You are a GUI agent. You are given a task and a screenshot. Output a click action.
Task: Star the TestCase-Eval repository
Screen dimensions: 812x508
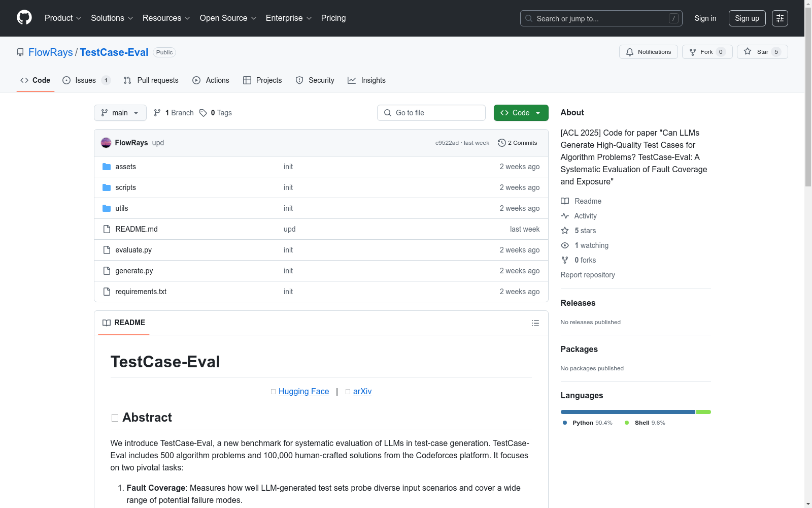762,52
